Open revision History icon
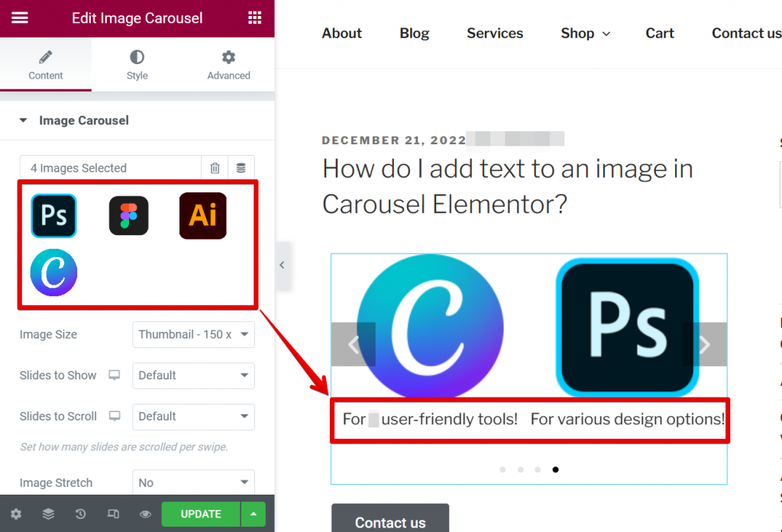This screenshot has width=782, height=532. pyautogui.click(x=80, y=514)
